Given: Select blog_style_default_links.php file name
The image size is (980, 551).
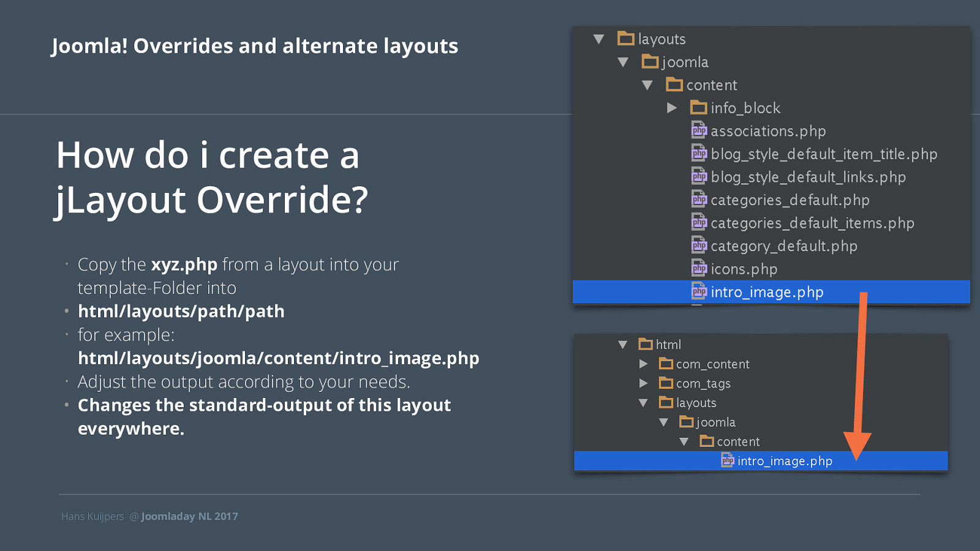Looking at the screenshot, I should (x=808, y=177).
